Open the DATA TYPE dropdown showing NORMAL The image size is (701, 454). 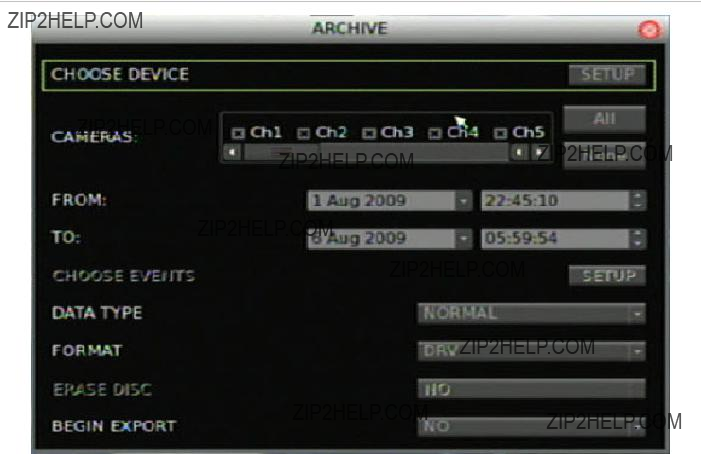[x=531, y=313]
